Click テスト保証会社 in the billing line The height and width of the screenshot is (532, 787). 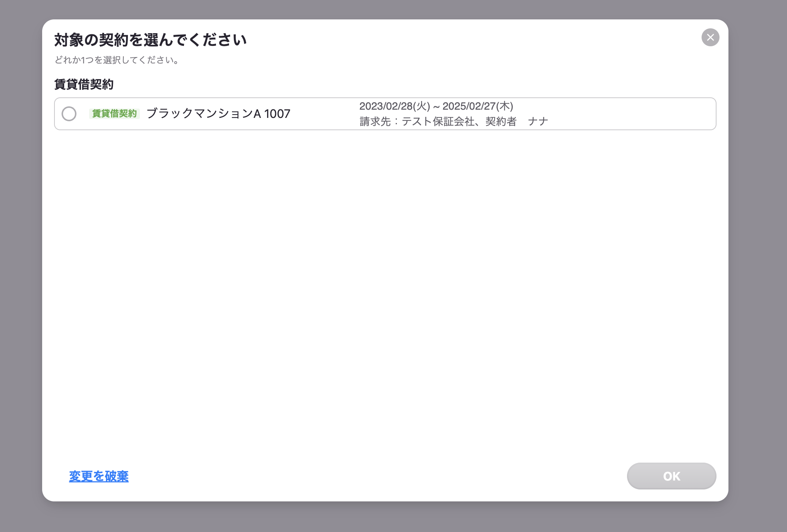point(438,122)
